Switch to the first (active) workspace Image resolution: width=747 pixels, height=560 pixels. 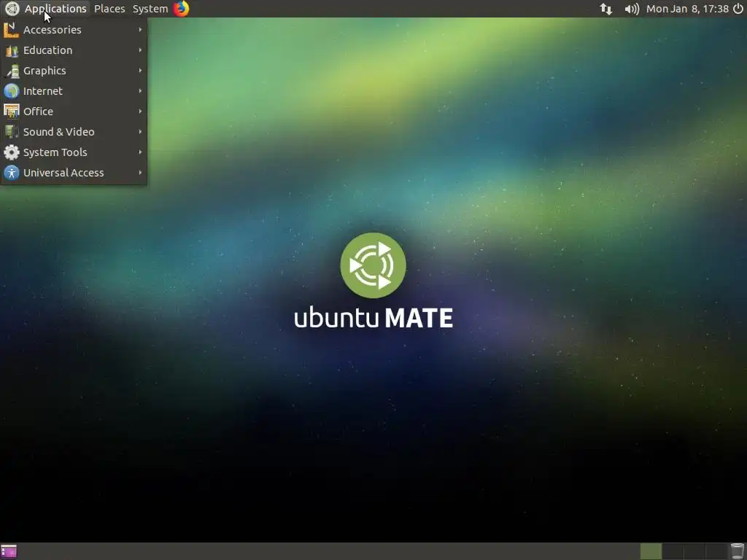651,551
